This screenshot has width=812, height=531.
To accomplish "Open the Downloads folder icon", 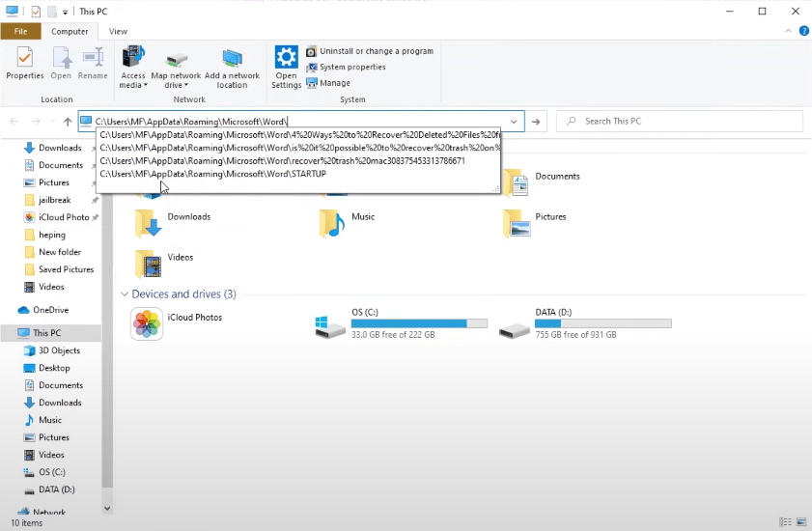I will point(148,223).
